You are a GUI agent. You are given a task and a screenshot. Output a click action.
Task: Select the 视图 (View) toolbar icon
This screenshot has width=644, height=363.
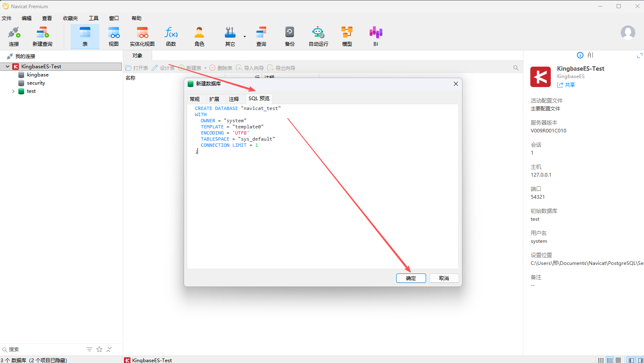pyautogui.click(x=114, y=36)
